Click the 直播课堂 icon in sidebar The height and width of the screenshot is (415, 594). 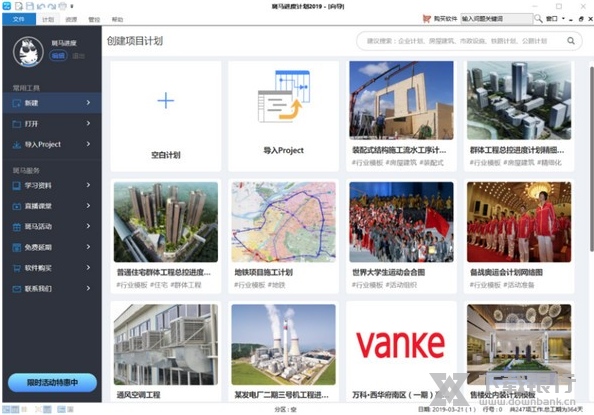tap(16, 206)
